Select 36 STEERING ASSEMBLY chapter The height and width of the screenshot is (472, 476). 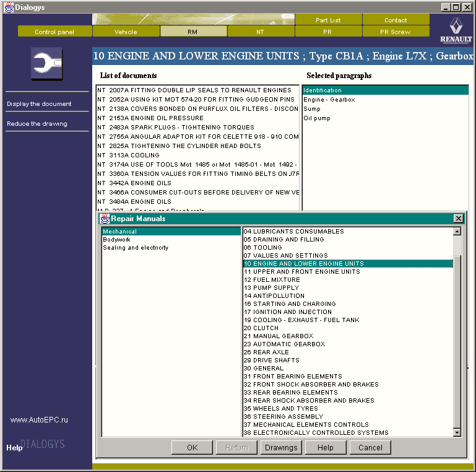348,416
